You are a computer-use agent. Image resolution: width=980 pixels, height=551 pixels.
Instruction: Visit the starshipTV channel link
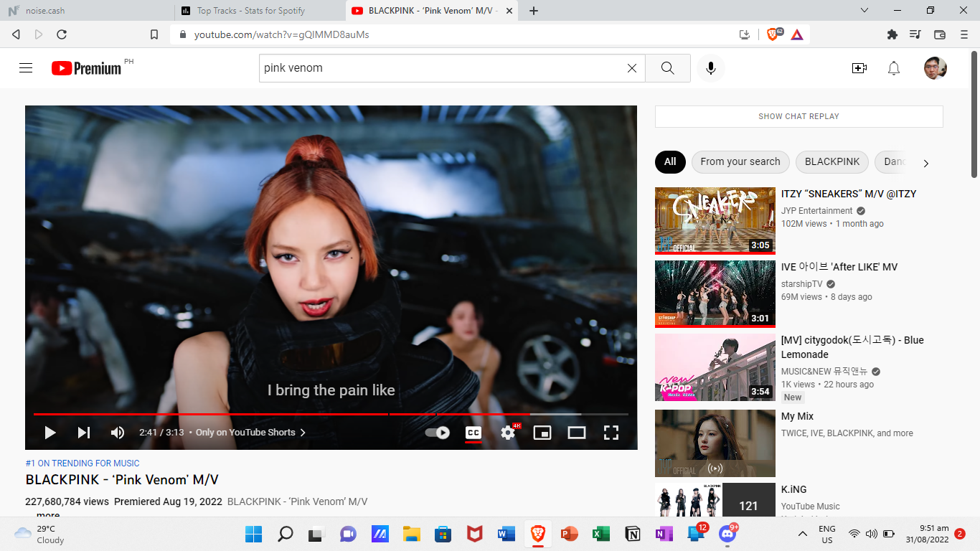pos(802,284)
